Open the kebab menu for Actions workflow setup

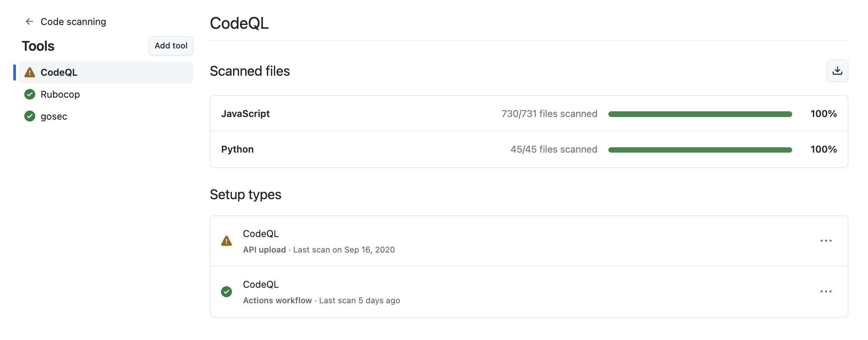[826, 291]
